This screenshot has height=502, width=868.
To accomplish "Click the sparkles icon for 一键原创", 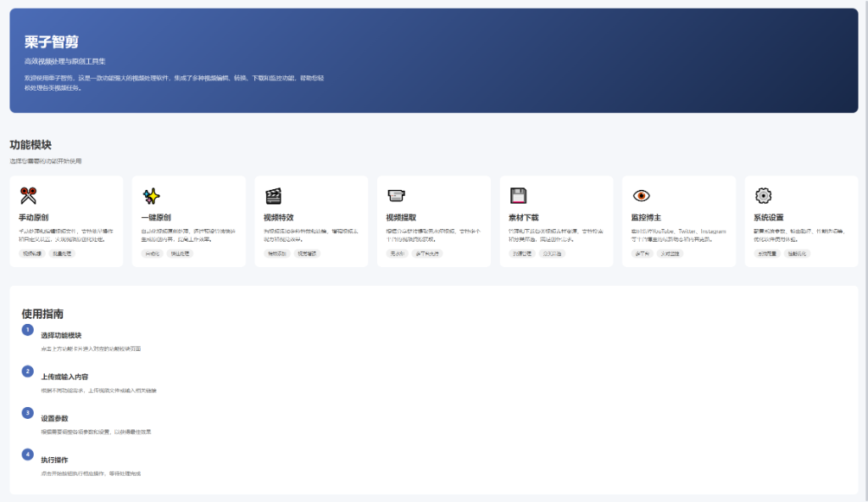I will [151, 196].
